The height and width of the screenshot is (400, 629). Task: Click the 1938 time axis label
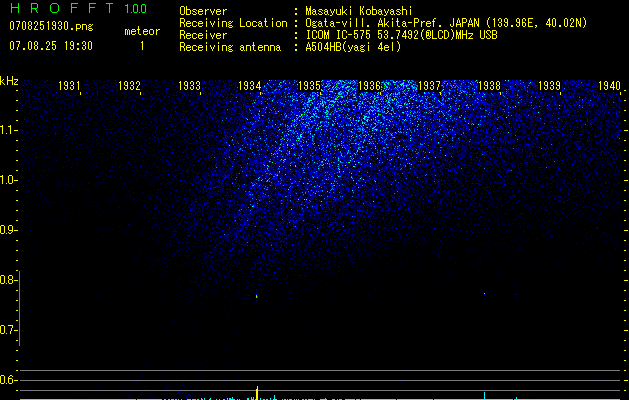tap(489, 85)
